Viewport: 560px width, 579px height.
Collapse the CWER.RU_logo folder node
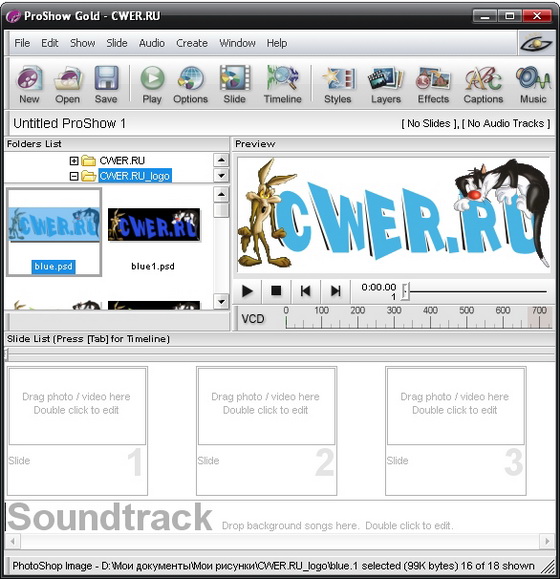coord(74,177)
